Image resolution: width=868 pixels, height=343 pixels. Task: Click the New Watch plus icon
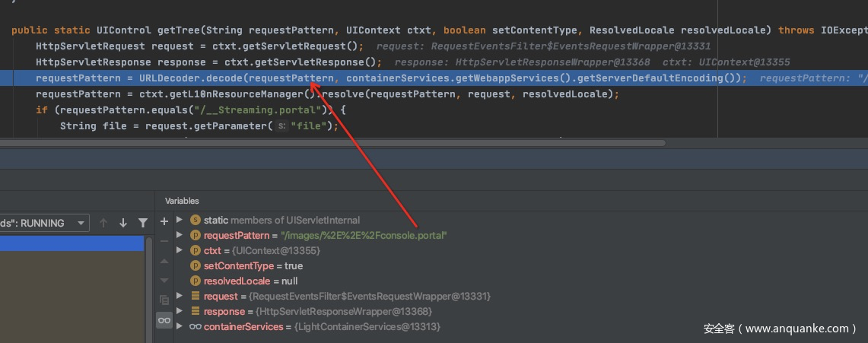pos(164,221)
